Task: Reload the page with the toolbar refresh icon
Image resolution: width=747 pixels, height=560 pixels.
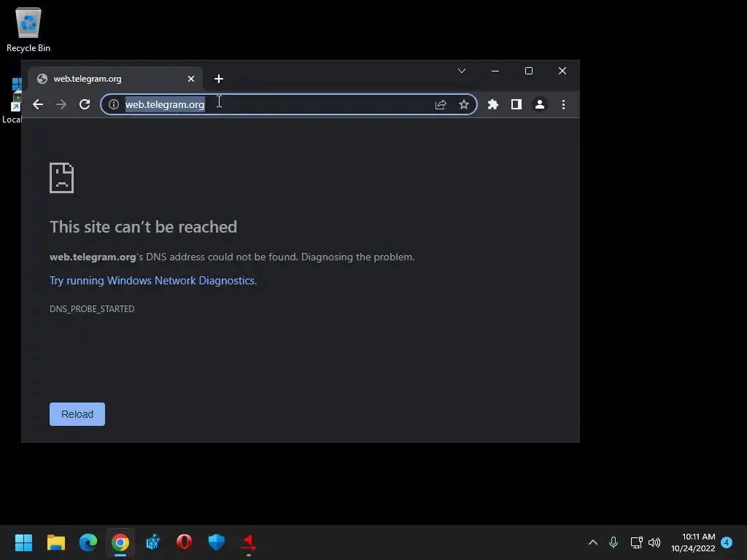Action: [x=85, y=104]
